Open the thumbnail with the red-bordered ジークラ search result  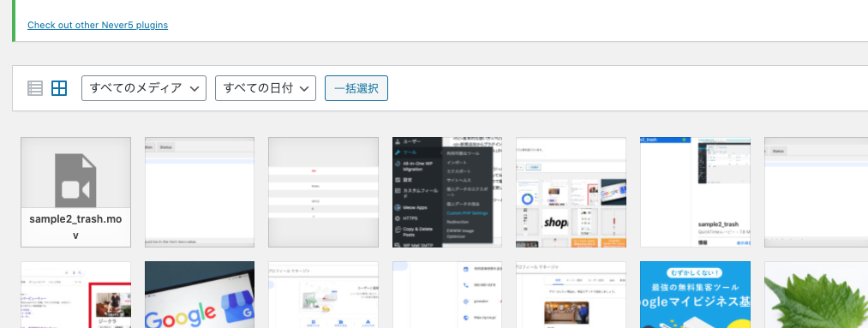pyautogui.click(x=76, y=295)
